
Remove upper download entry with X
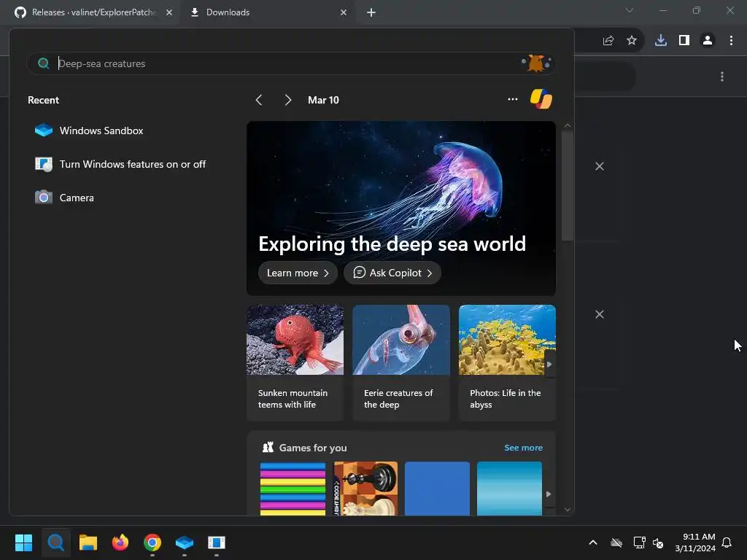point(600,166)
